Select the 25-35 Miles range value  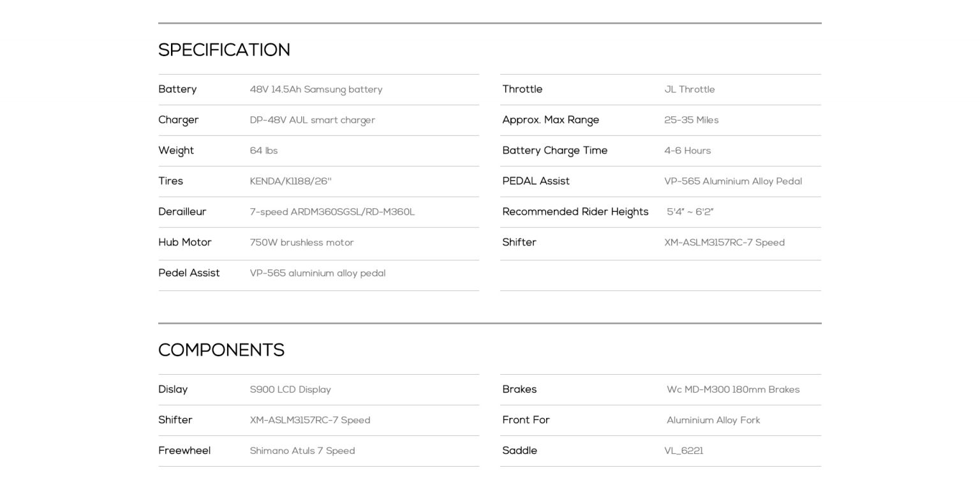tap(691, 121)
